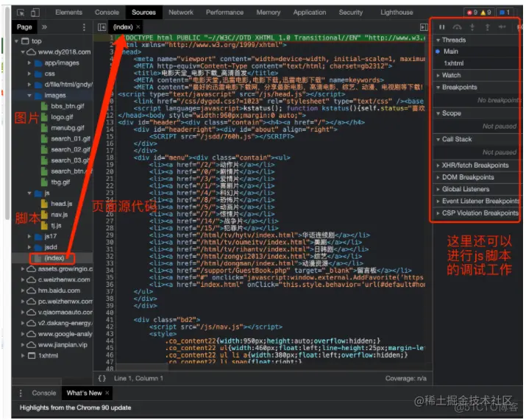Switch to the Network tab
526x420 pixels.
coord(181,13)
